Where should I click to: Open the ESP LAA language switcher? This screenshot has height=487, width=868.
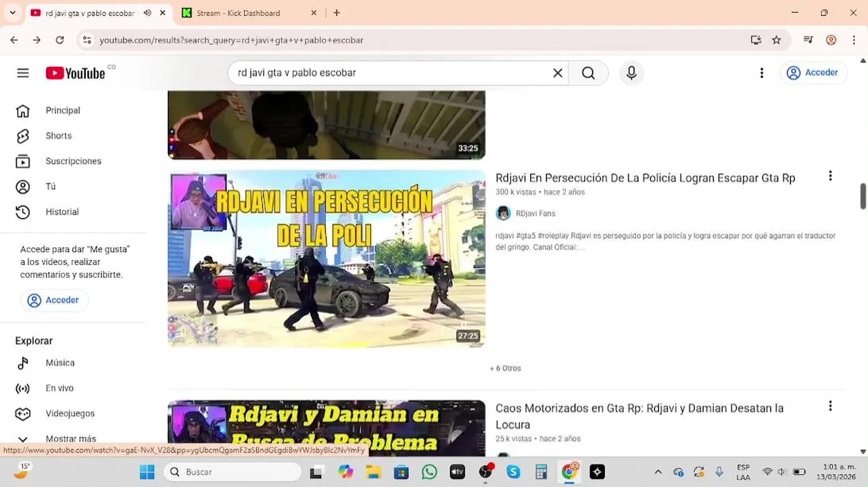[x=743, y=472]
